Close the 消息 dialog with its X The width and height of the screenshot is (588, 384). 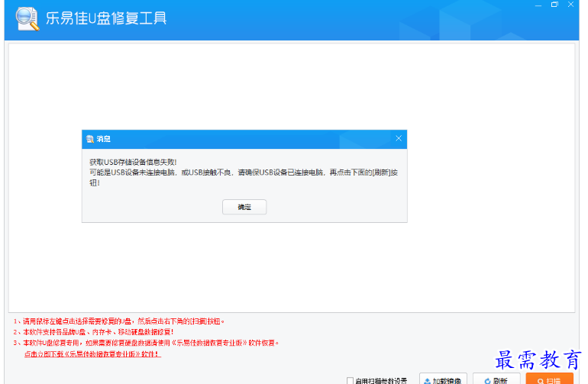[x=399, y=138]
